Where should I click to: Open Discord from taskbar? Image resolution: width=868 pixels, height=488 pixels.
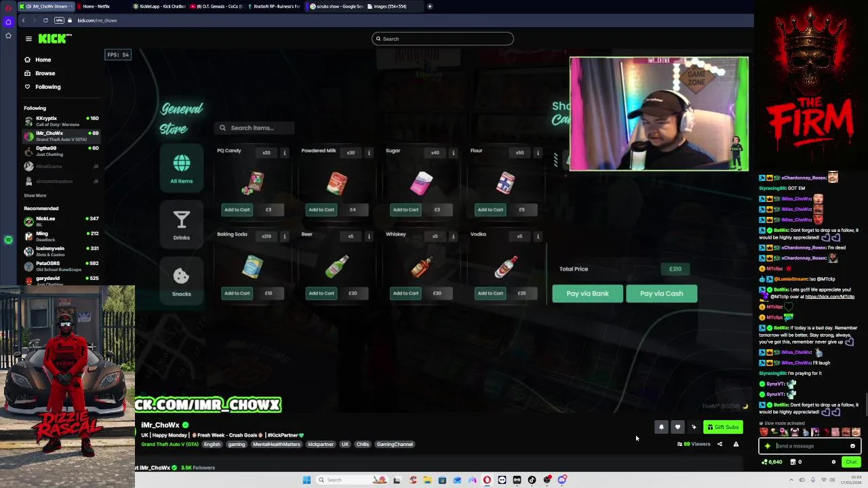(562, 480)
